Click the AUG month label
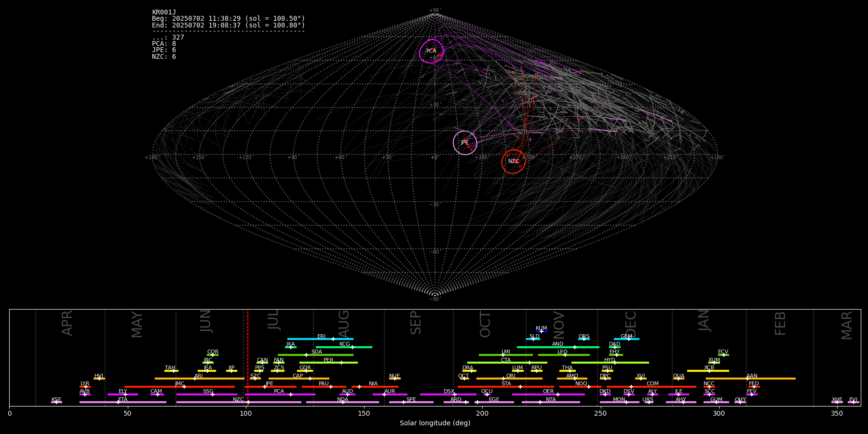 [x=344, y=325]
